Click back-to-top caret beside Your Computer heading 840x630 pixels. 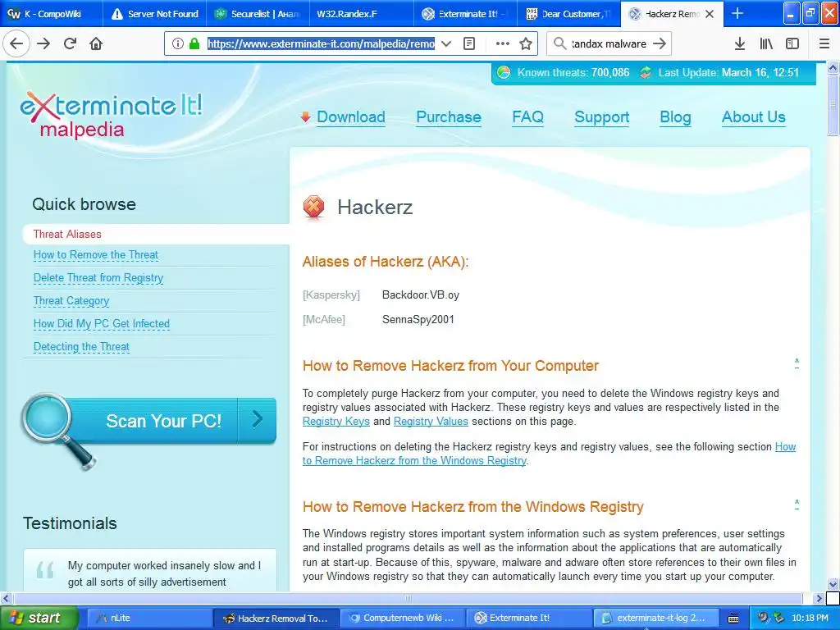click(x=797, y=363)
